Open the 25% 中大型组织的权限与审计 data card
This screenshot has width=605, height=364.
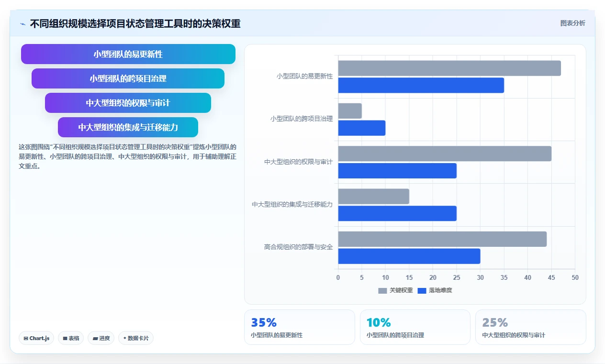(530, 327)
